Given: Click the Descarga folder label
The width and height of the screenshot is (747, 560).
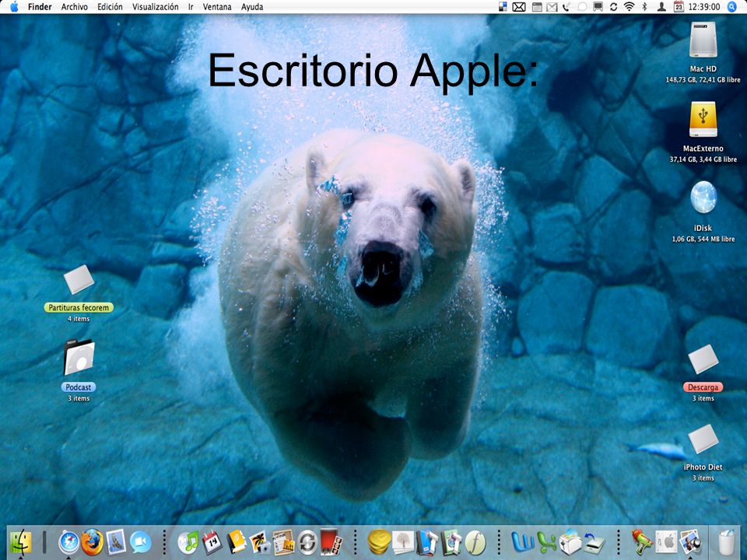Looking at the screenshot, I should [703, 387].
